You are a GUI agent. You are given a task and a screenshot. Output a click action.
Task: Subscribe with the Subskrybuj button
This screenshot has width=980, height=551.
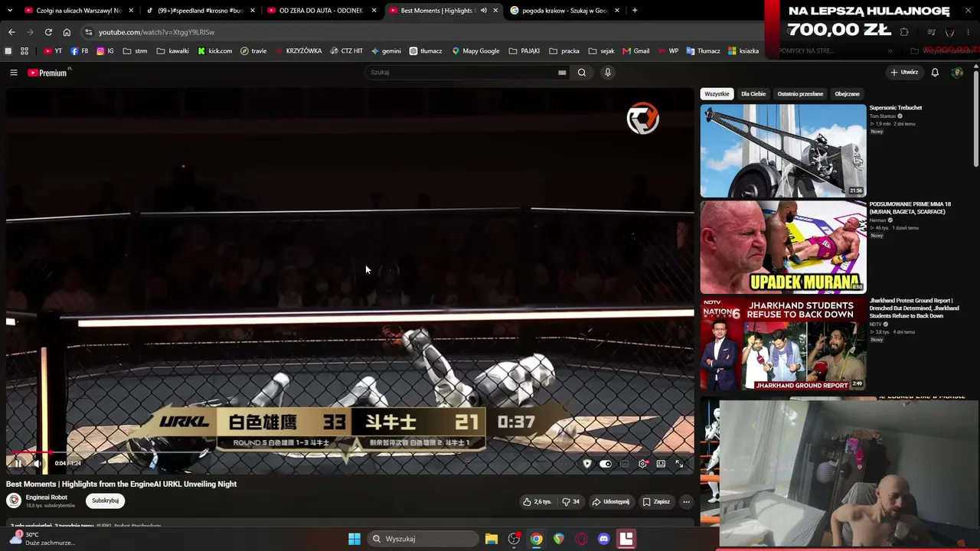coord(105,500)
